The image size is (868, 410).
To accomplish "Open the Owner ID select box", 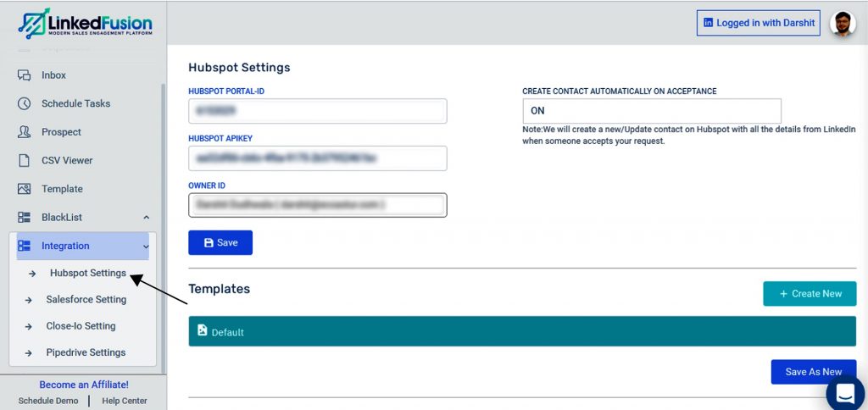I will point(318,205).
